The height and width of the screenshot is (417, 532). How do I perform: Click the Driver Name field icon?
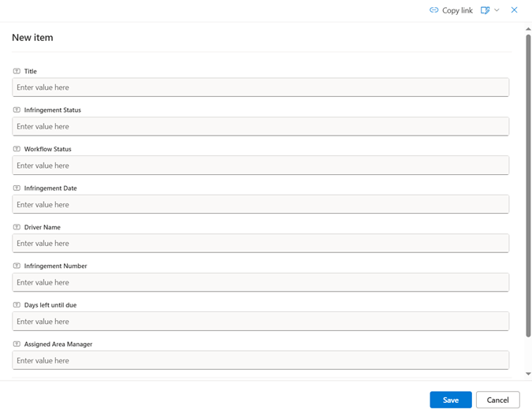click(x=17, y=227)
